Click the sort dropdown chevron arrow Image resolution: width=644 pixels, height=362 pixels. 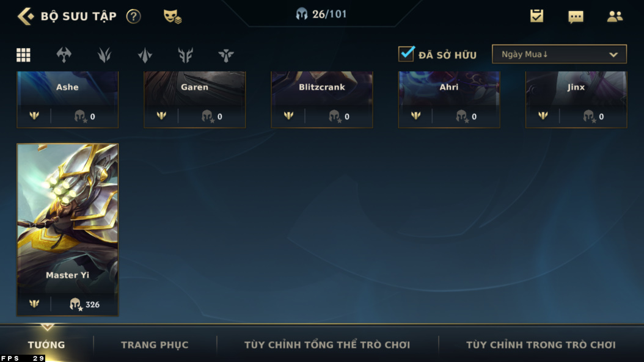point(613,54)
